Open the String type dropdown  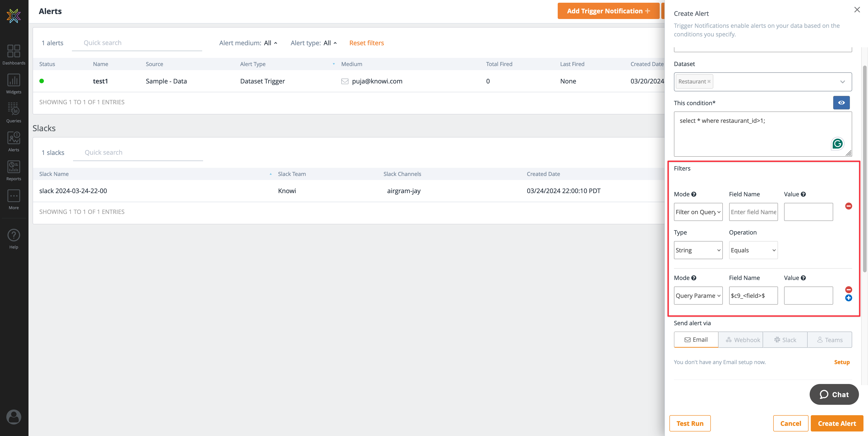[698, 250]
